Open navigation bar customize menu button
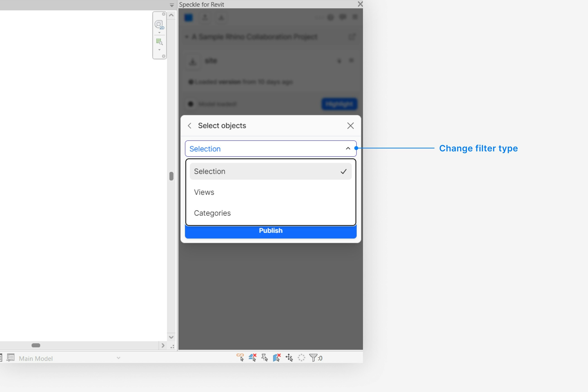 tap(164, 56)
